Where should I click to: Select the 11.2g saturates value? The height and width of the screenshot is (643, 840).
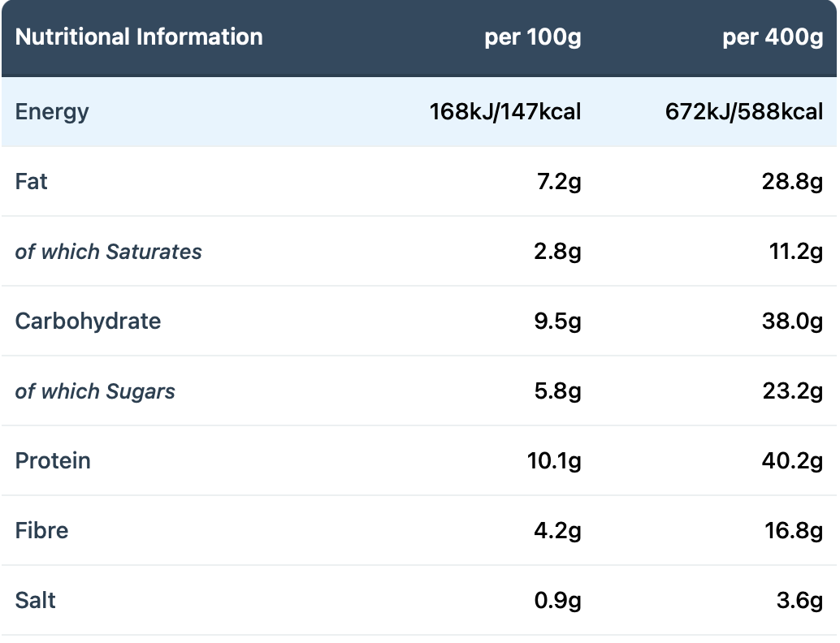796,252
